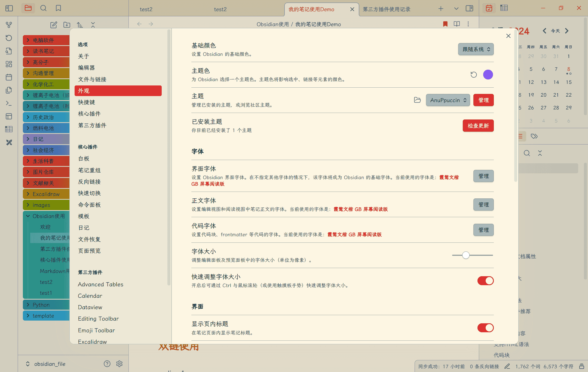
Task: Click the search icon in left sidebar
Action: pos(43,8)
